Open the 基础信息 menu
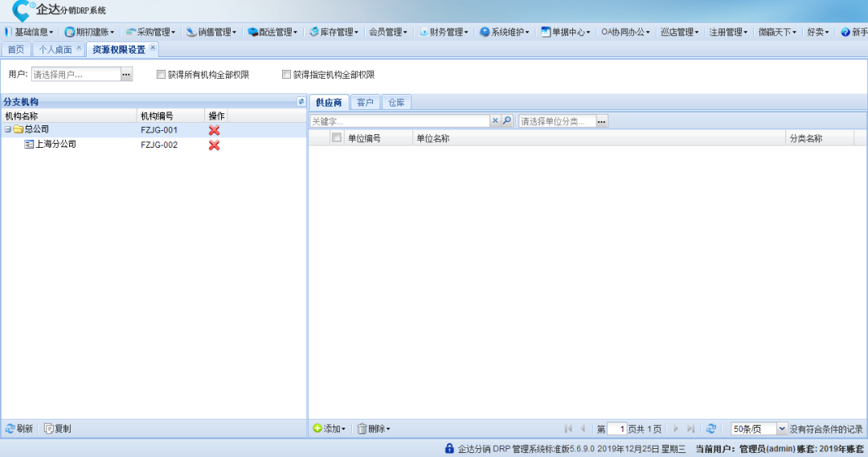This screenshot has width=868, height=457. tap(29, 32)
